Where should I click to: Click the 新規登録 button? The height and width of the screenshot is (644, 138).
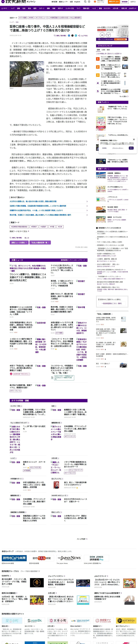tap(124, 2)
